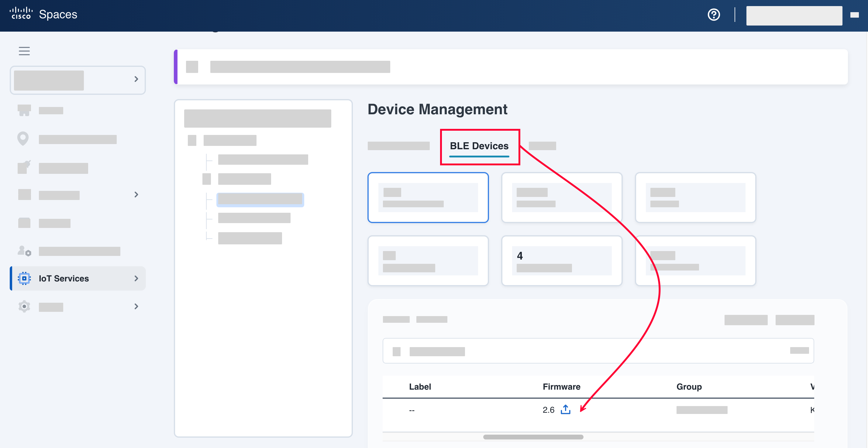
Task: Click the Cisco Spaces logo
Action: pyautogui.click(x=43, y=14)
